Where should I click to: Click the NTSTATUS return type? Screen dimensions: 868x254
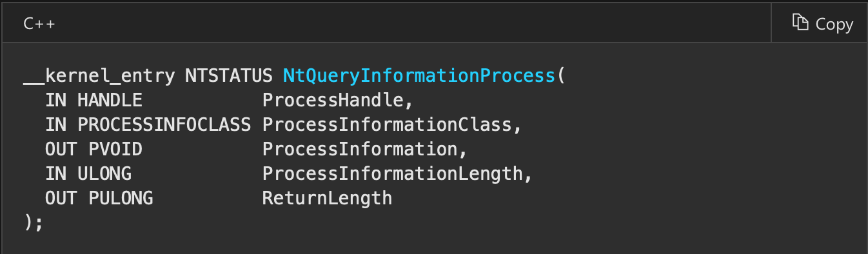pyautogui.click(x=229, y=76)
